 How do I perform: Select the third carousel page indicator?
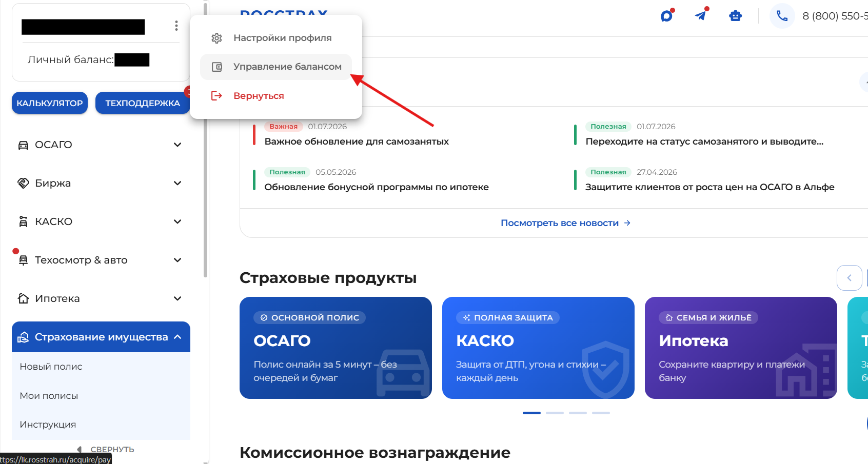tap(578, 413)
